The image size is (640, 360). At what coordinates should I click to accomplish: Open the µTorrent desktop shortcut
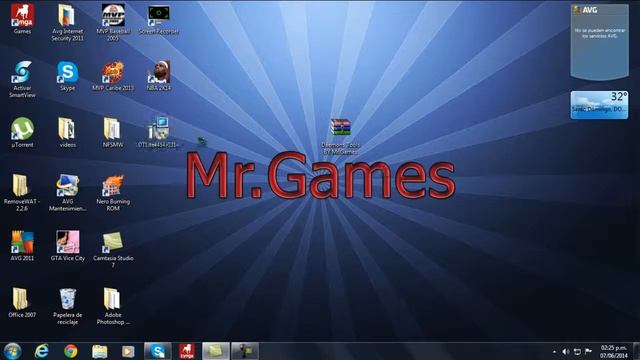pos(22,133)
